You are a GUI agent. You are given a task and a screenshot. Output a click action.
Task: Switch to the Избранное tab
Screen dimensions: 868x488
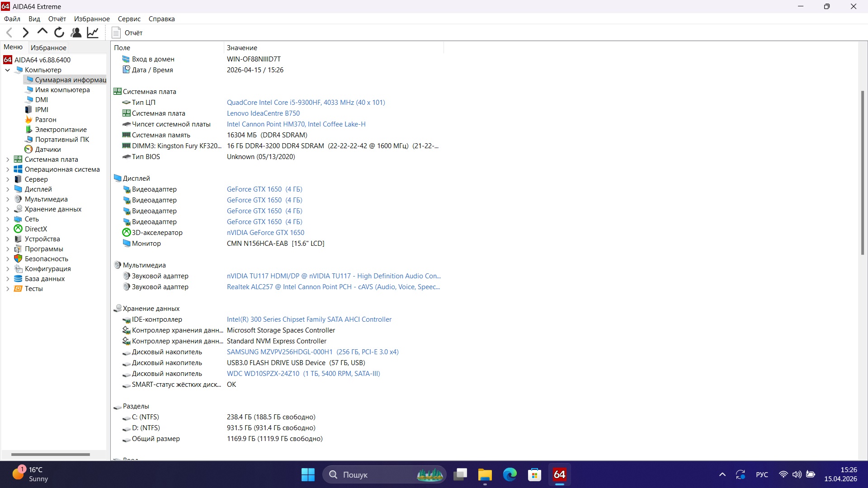pos(48,47)
